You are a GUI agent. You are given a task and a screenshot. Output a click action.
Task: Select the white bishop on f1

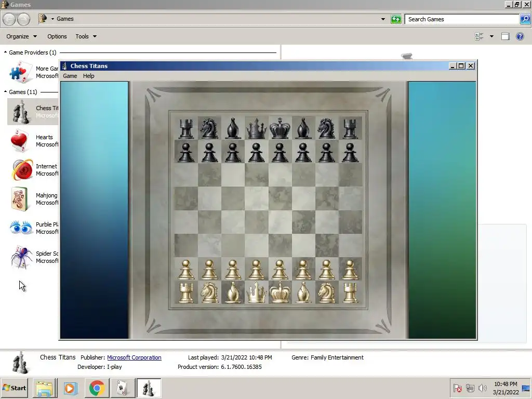point(303,292)
